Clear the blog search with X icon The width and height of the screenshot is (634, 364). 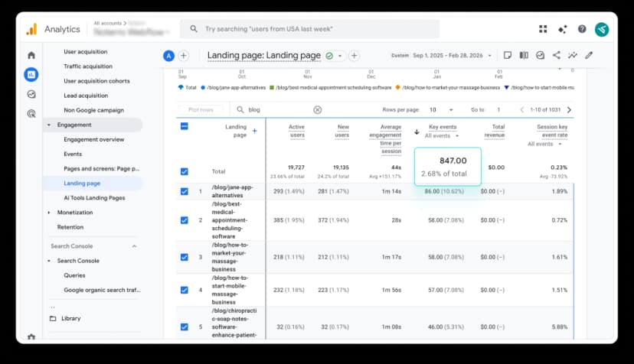pyautogui.click(x=318, y=109)
